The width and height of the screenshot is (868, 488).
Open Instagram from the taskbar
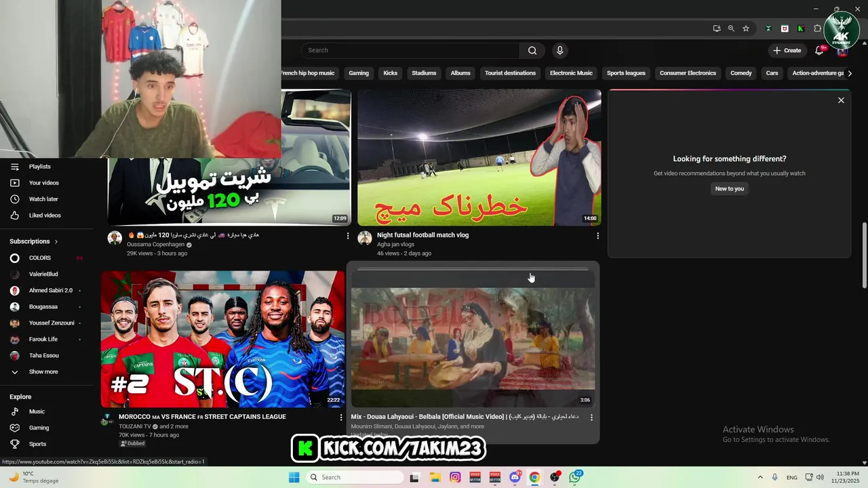(x=455, y=477)
